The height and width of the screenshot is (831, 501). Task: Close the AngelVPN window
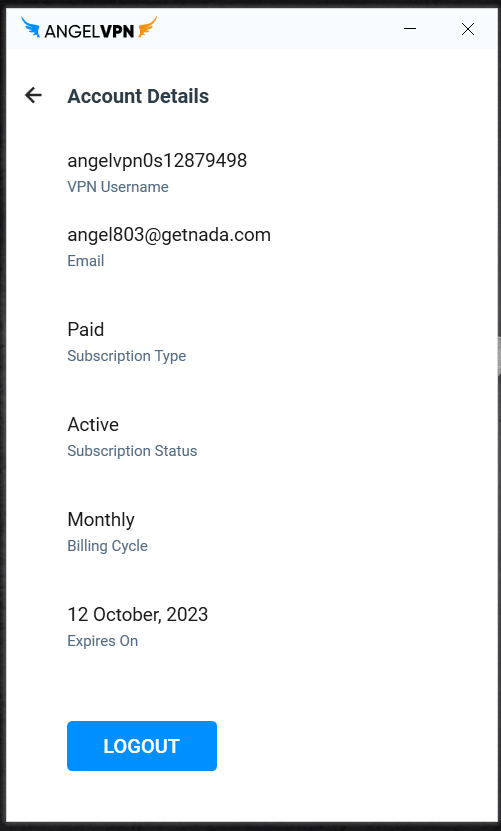(468, 29)
